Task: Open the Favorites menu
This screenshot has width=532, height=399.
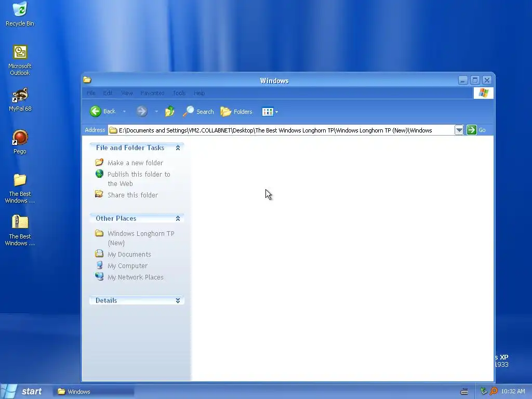Action: click(x=152, y=93)
